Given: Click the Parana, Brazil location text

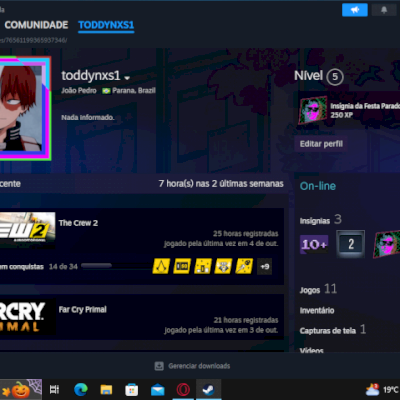Looking at the screenshot, I should tap(134, 90).
